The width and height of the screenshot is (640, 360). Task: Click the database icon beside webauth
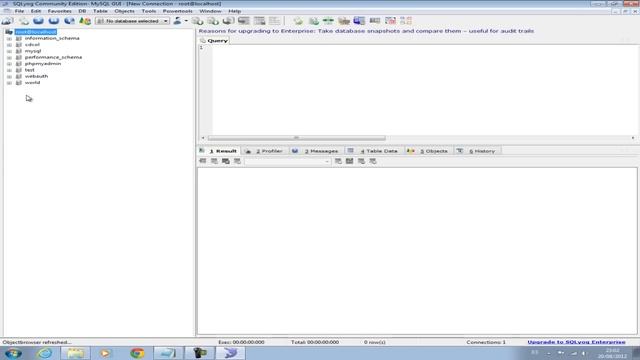point(19,76)
